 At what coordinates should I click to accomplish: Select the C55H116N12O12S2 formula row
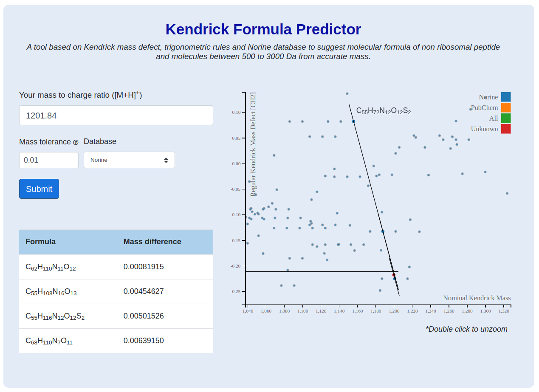116,316
